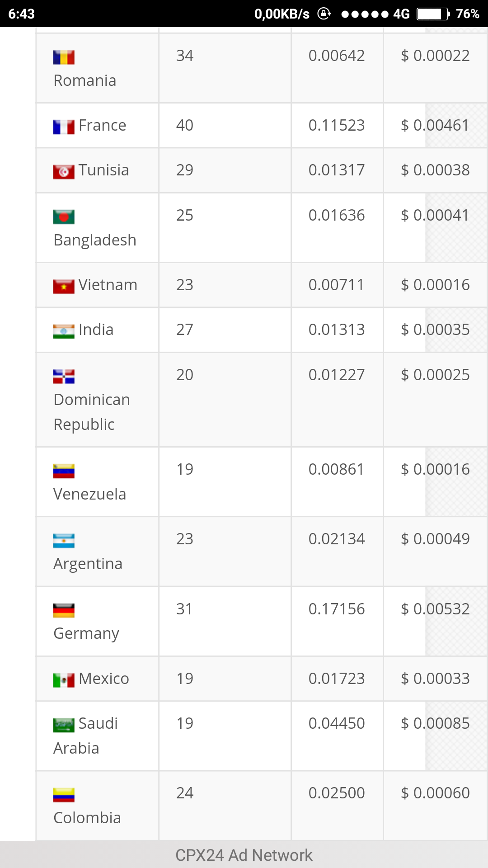Image resolution: width=488 pixels, height=868 pixels.
Task: Tap the Argentina flag icon
Action: tap(64, 541)
